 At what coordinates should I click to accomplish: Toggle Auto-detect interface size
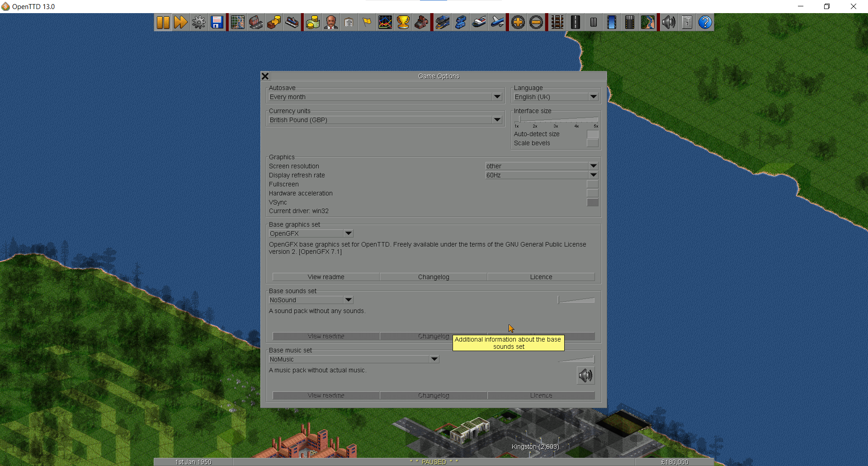[x=593, y=134]
